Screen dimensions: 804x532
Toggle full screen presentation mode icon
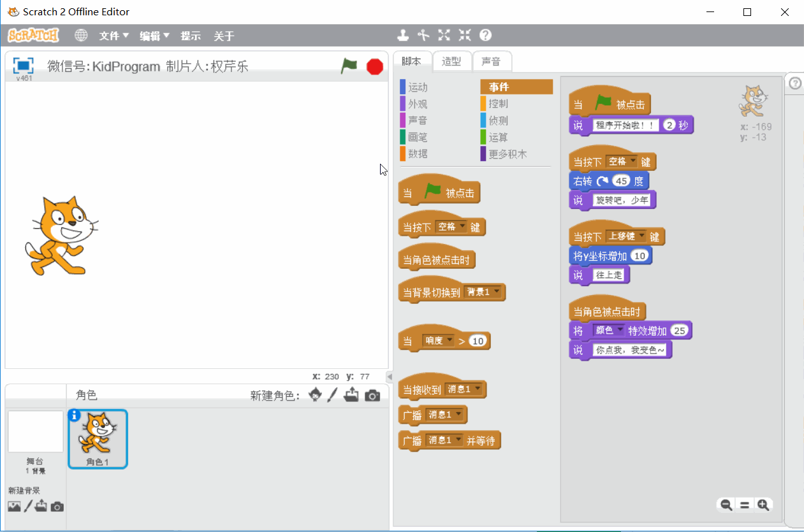coord(23,66)
